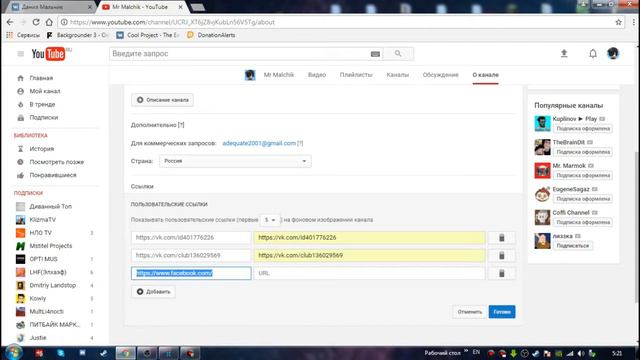This screenshot has width=640, height=360.
Task: Click the facebook.com link title field
Action: point(191,273)
